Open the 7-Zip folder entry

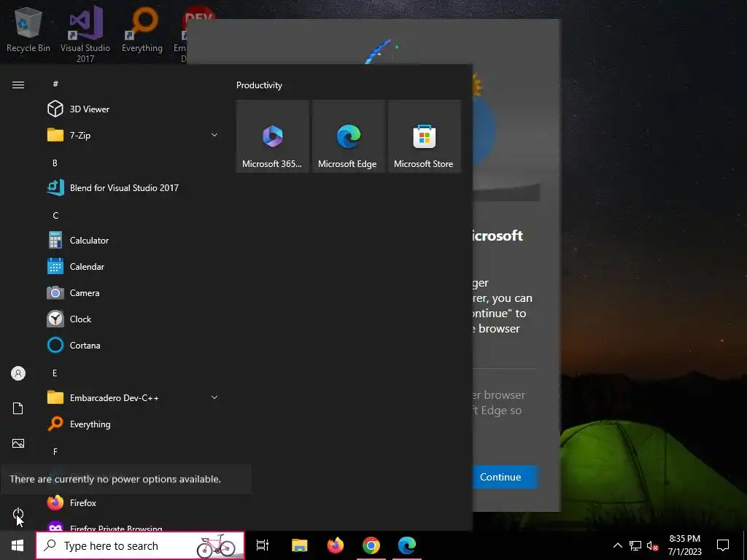click(x=133, y=135)
